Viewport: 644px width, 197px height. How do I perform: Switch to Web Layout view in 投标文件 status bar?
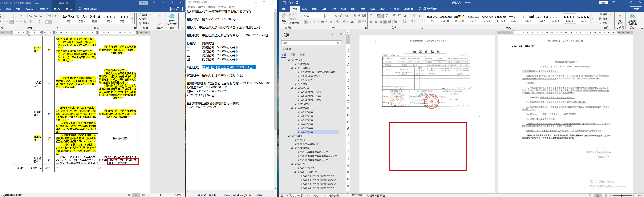605,195
